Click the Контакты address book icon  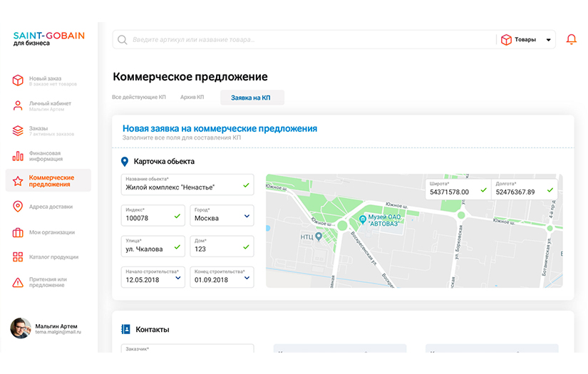click(125, 329)
